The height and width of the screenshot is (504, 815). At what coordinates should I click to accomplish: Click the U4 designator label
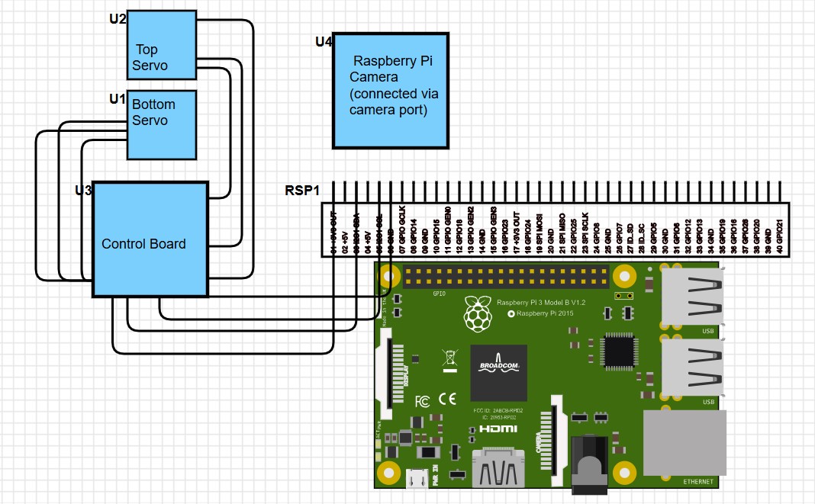pyautogui.click(x=324, y=42)
